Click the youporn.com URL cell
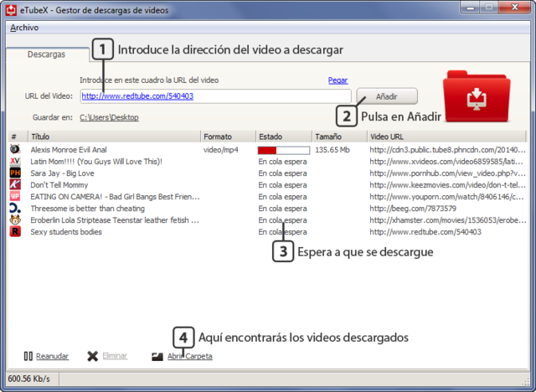The width and height of the screenshot is (536, 392). coord(446,197)
